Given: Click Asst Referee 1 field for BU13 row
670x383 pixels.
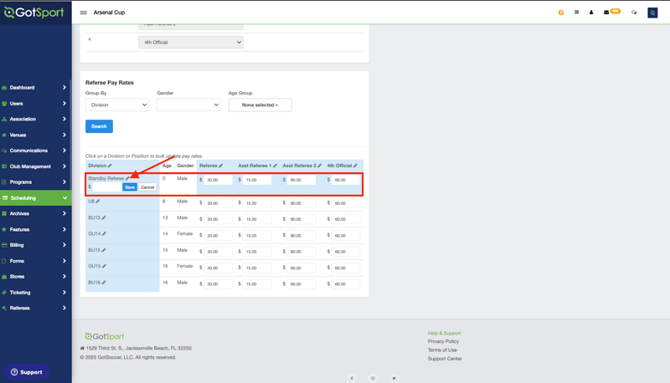Looking at the screenshot, I should tap(257, 219).
